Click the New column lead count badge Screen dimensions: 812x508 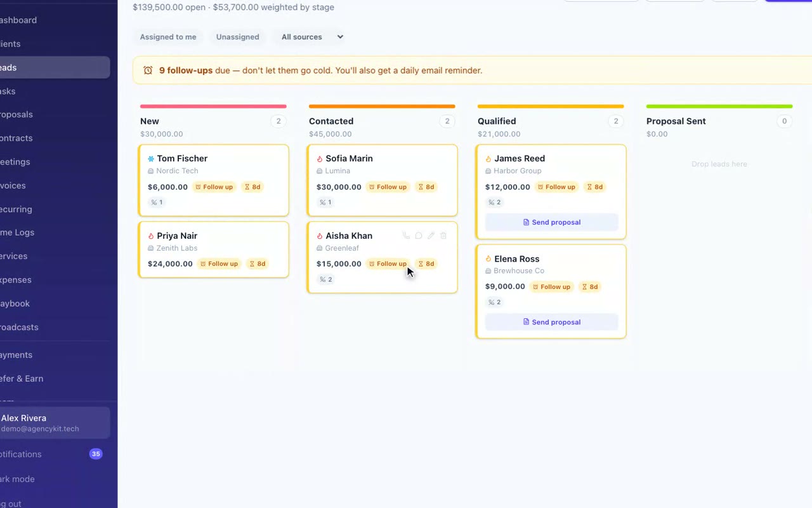click(x=278, y=121)
